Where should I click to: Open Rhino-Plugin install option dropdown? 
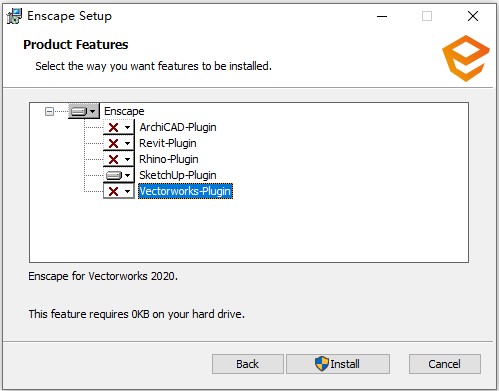tap(119, 159)
